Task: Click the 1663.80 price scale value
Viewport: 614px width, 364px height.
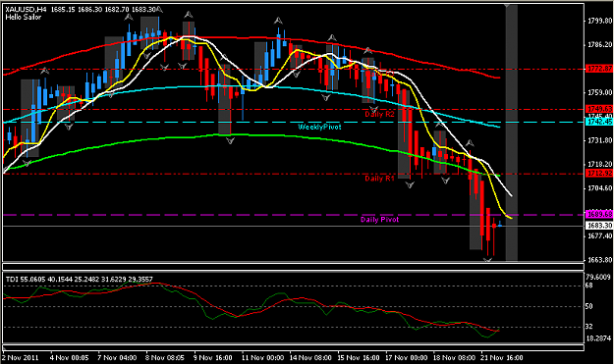Action: pos(600,260)
